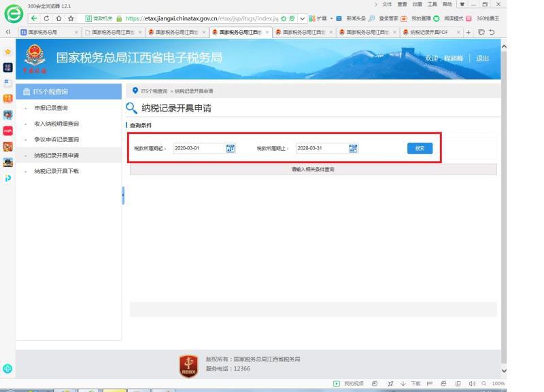Close the 纳税记录开具PDF tab

point(458,32)
